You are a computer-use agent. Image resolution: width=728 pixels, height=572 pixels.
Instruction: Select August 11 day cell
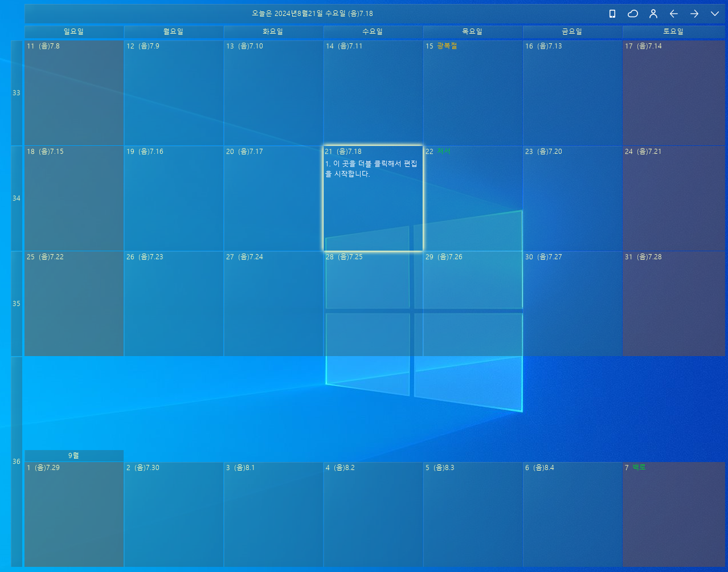coord(74,93)
